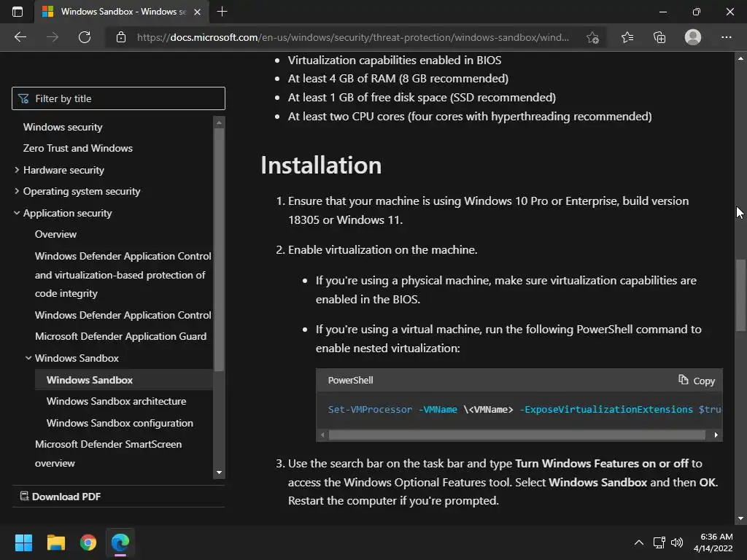Viewport: 747px width, 560px height.
Task: Download the docs as PDF
Action: coord(61,497)
